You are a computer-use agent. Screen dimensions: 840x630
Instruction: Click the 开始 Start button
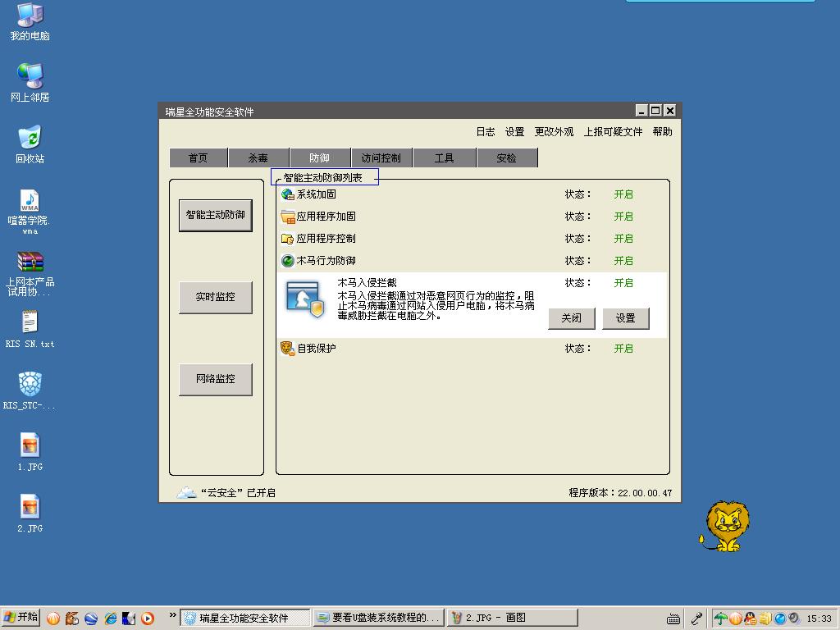pyautogui.click(x=21, y=618)
